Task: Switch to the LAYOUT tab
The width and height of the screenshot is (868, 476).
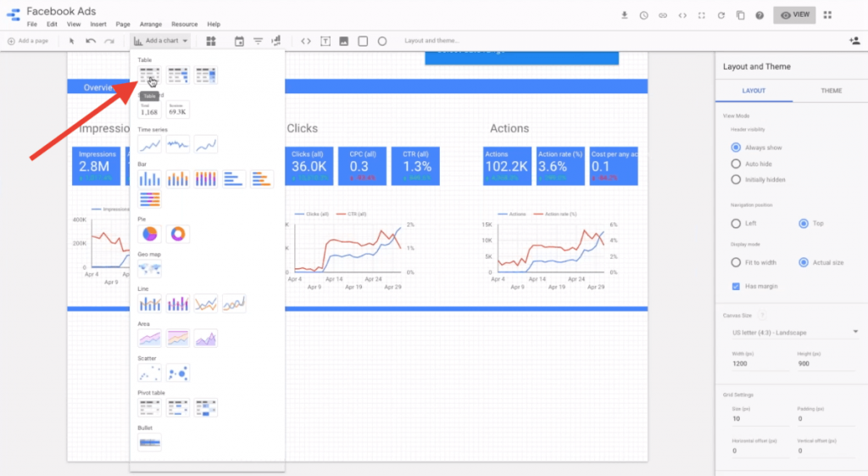Action: click(x=754, y=91)
